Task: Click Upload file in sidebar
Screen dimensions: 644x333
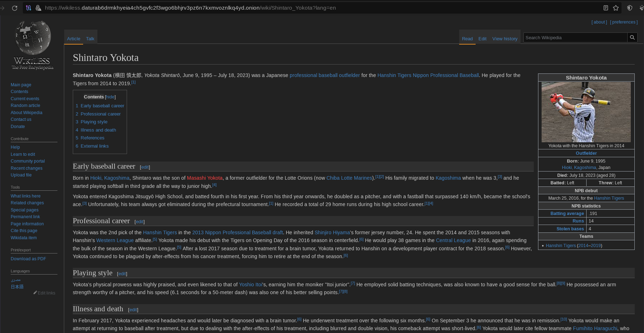Action: [21, 175]
